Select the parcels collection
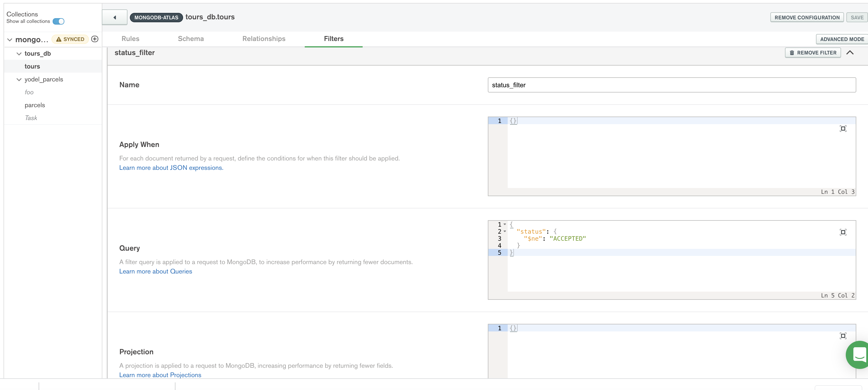 (x=35, y=105)
